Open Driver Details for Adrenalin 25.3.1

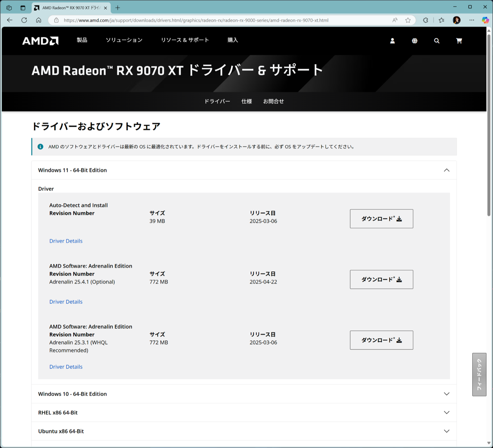click(x=66, y=367)
